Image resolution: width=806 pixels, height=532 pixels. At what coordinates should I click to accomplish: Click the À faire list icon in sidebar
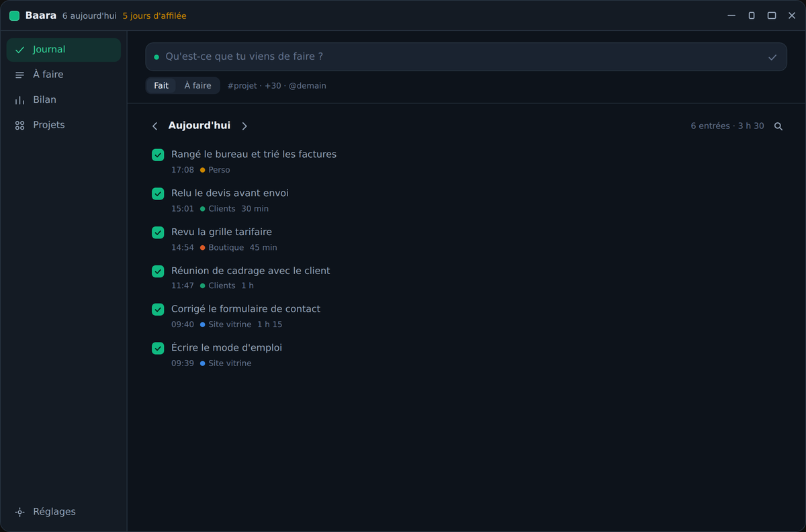(19, 75)
